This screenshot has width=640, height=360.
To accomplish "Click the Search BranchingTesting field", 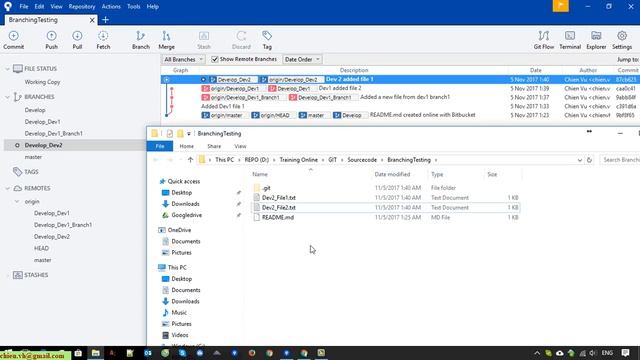I will [x=620, y=160].
